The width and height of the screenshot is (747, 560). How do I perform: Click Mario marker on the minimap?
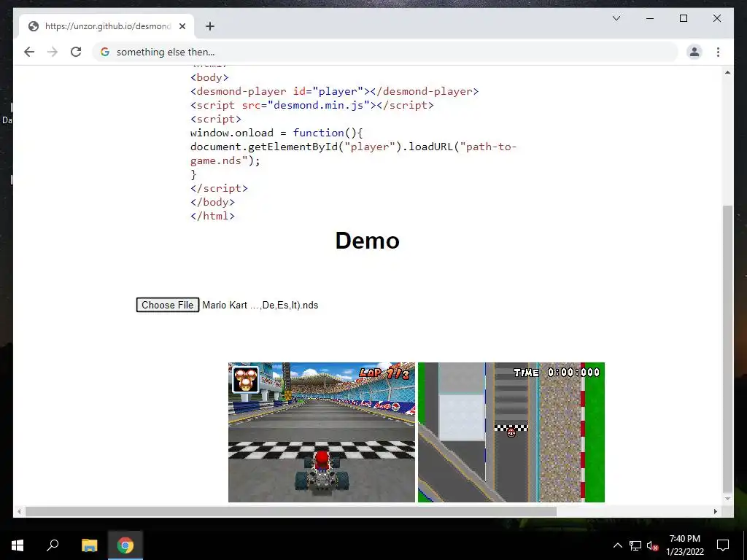(511, 433)
